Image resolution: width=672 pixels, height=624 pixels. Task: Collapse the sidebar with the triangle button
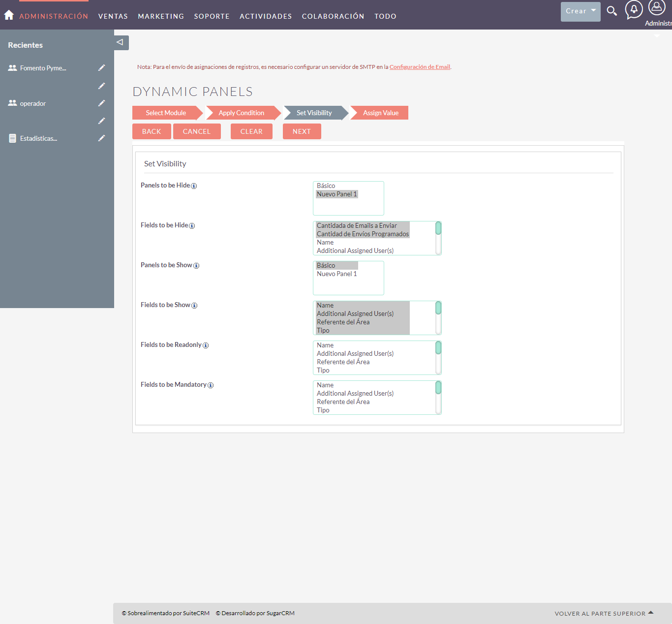tap(121, 42)
